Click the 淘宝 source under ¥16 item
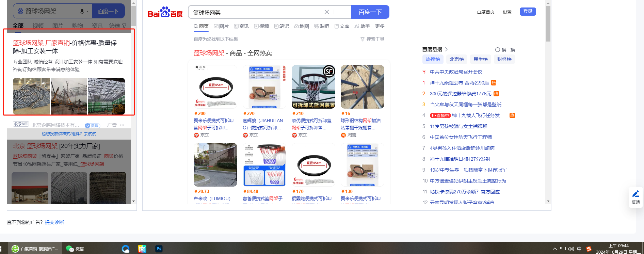This screenshot has width=644, height=254. pyautogui.click(x=349, y=135)
